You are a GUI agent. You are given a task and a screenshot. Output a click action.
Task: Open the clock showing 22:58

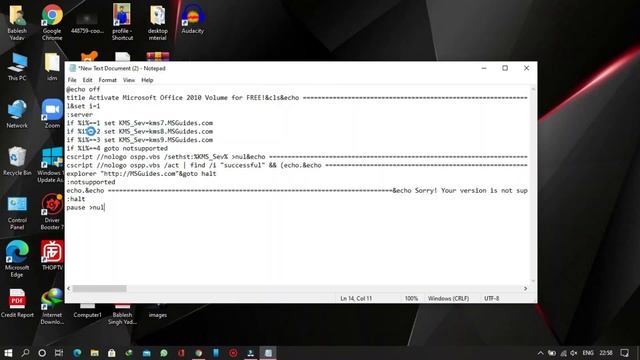click(606, 353)
